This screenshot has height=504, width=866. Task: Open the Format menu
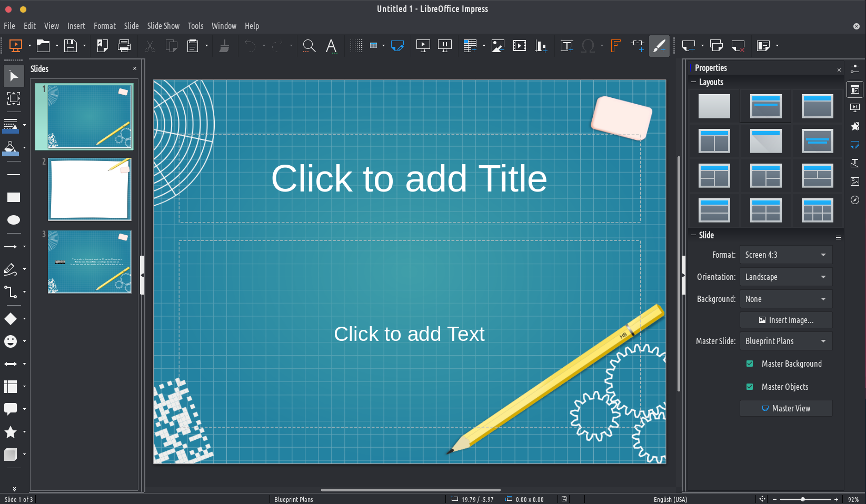(104, 26)
